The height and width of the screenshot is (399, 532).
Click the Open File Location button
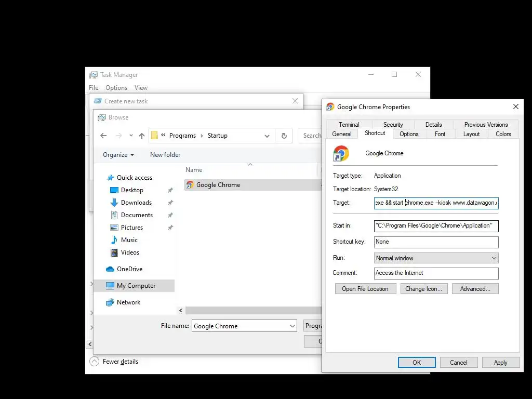click(365, 289)
